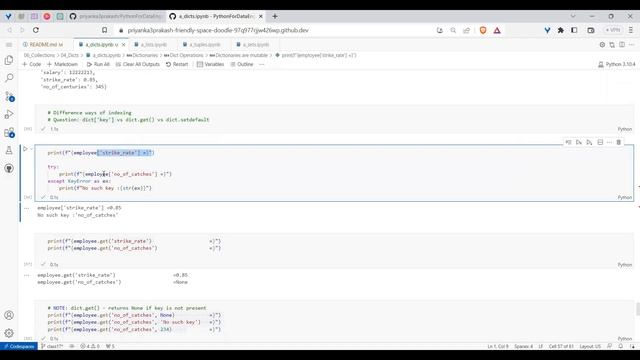Open output options ellipsis of strike_rate output

(x=27, y=208)
